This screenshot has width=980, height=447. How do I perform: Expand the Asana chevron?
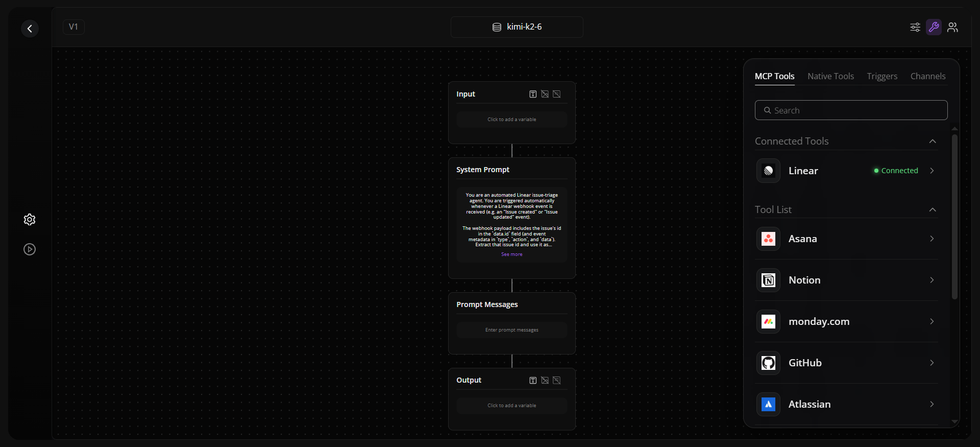932,239
